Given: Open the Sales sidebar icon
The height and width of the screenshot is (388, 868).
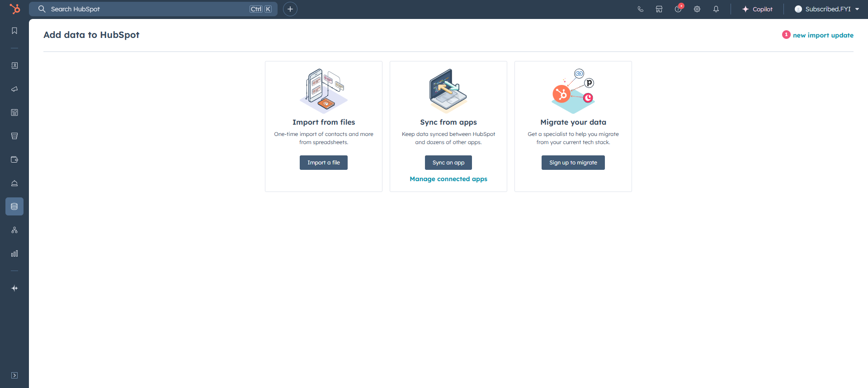Looking at the screenshot, I should pos(14,136).
